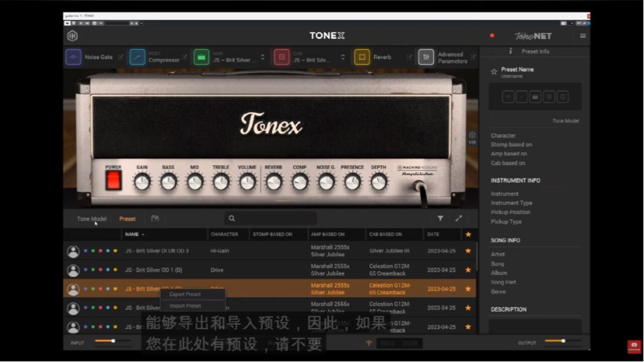This screenshot has width=644, height=362.
Task: Open the hamburger main menu
Action: tap(583, 36)
